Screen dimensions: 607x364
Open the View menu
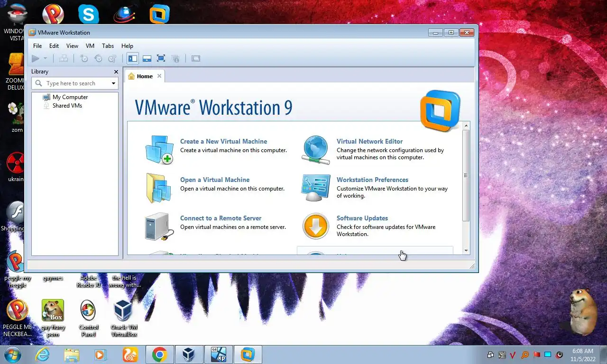(x=72, y=46)
